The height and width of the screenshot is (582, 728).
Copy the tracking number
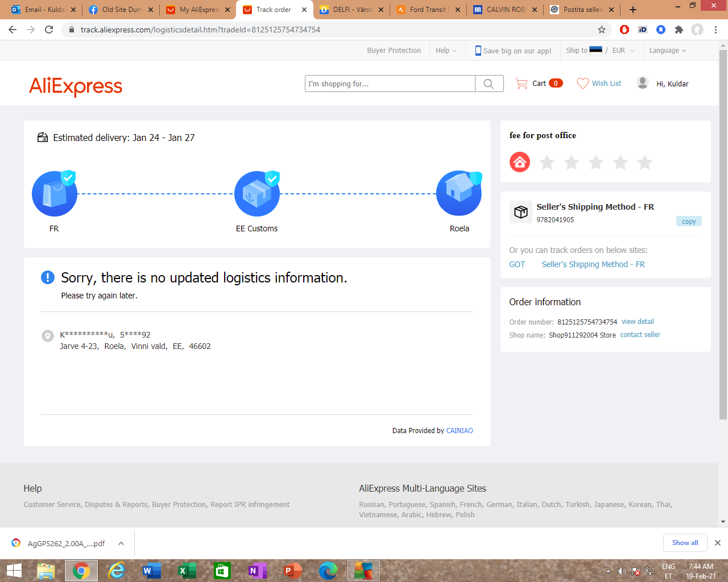[688, 222]
